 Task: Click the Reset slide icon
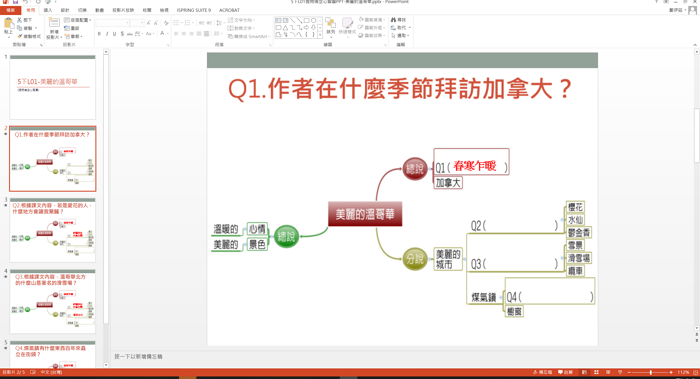click(67, 28)
